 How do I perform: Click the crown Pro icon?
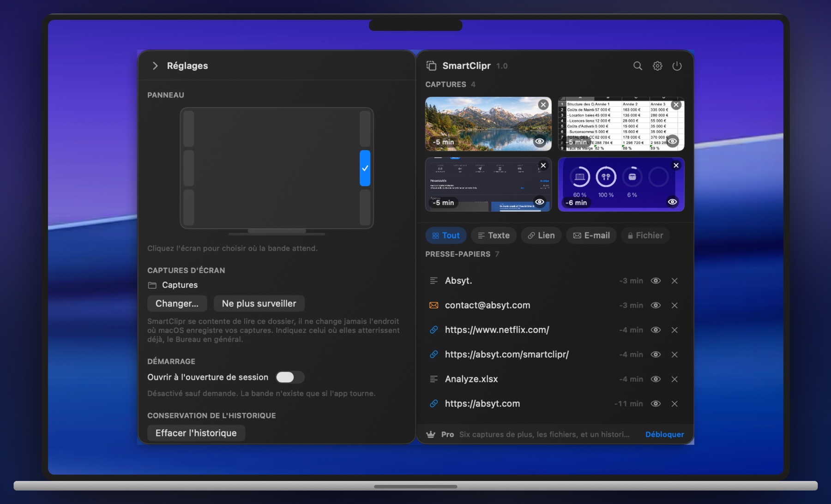(x=430, y=434)
